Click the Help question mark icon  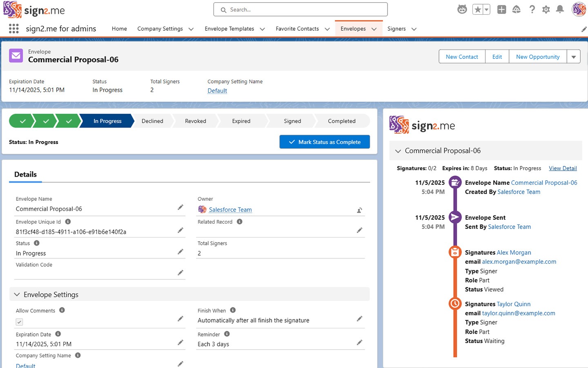532,9
